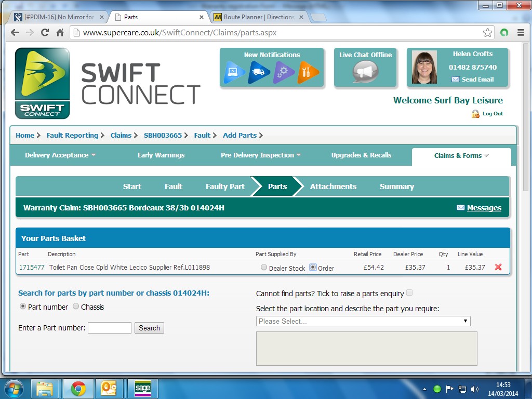Open the browser home page

point(60,33)
